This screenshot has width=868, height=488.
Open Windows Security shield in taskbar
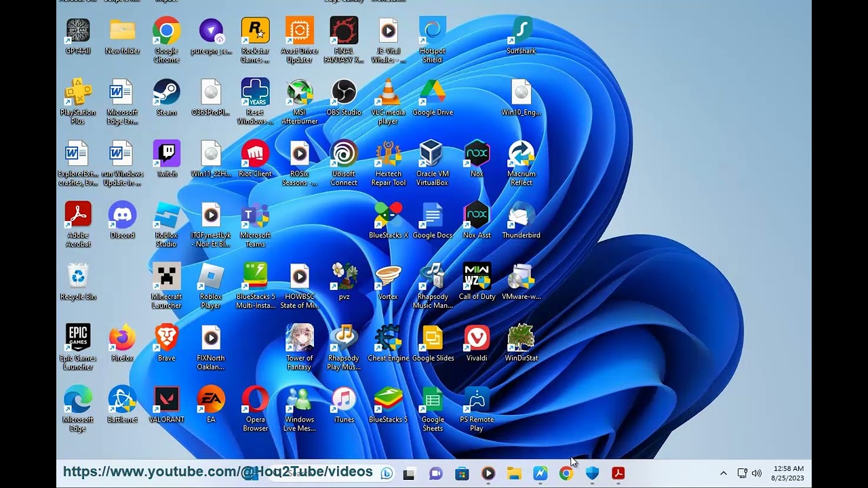[592, 474]
